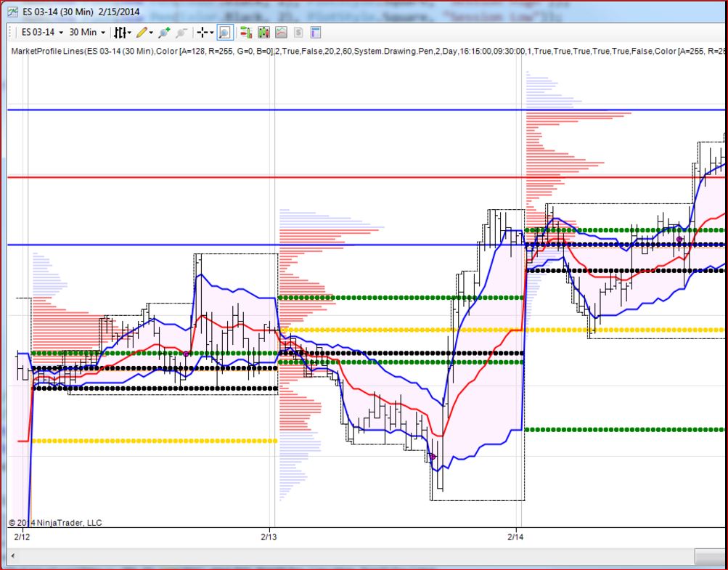Open the ES 03-14 instrument dropdown
Viewport: 728px width, 570px height.
(x=42, y=32)
